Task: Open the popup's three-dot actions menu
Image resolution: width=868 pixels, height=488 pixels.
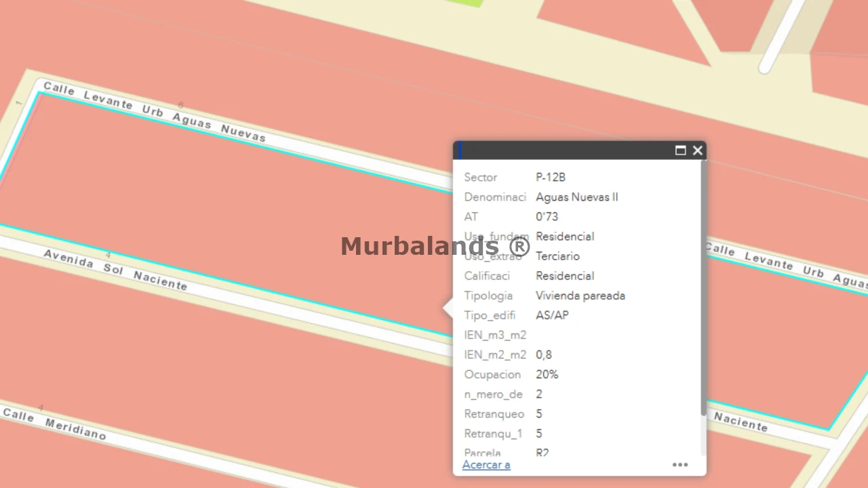Action: [679, 465]
